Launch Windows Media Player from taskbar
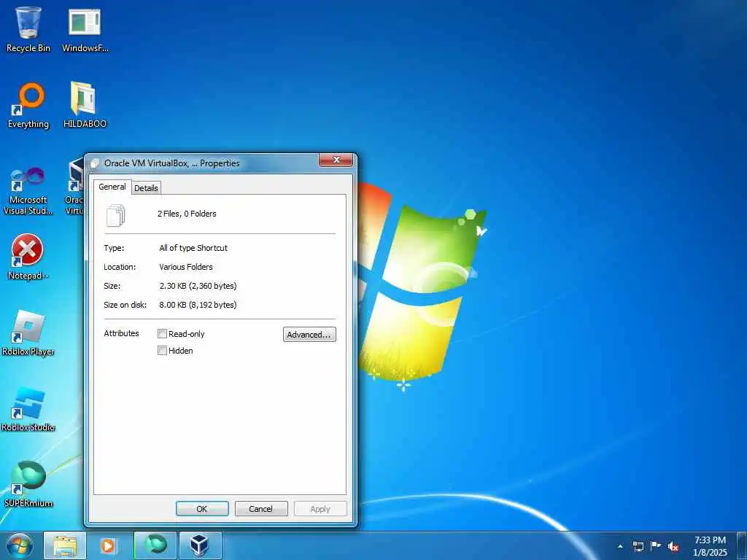Screen dimensions: 747x560 click(108, 545)
